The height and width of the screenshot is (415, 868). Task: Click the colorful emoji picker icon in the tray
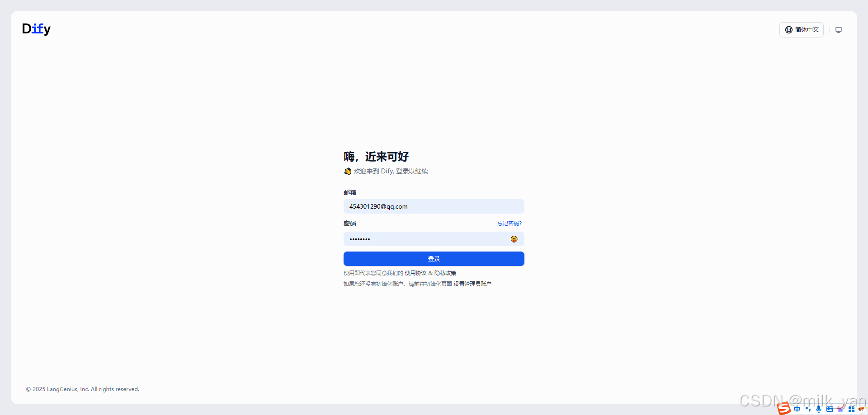pos(862,409)
